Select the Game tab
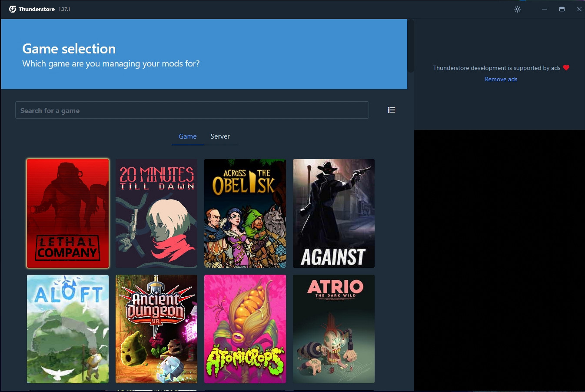Viewport: 585px width, 392px height. (x=188, y=136)
